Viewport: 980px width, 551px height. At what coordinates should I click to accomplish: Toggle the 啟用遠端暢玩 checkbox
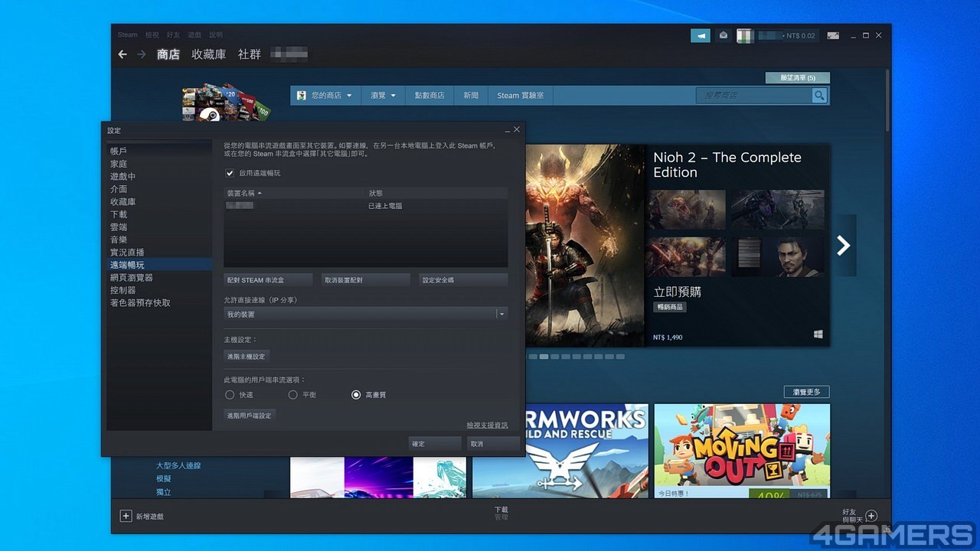coord(230,173)
